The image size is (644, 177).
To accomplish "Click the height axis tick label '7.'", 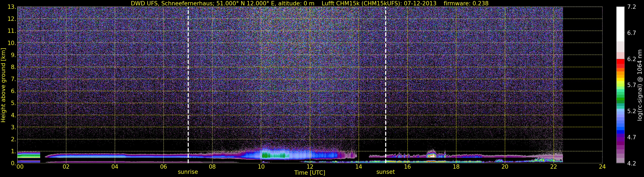I will click(13, 79).
